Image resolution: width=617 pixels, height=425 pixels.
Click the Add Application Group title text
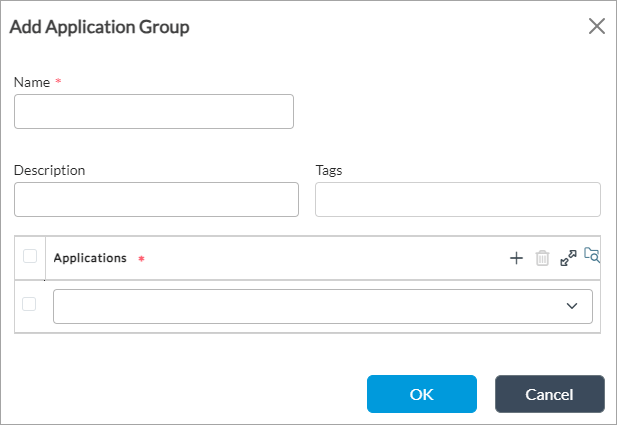[100, 27]
